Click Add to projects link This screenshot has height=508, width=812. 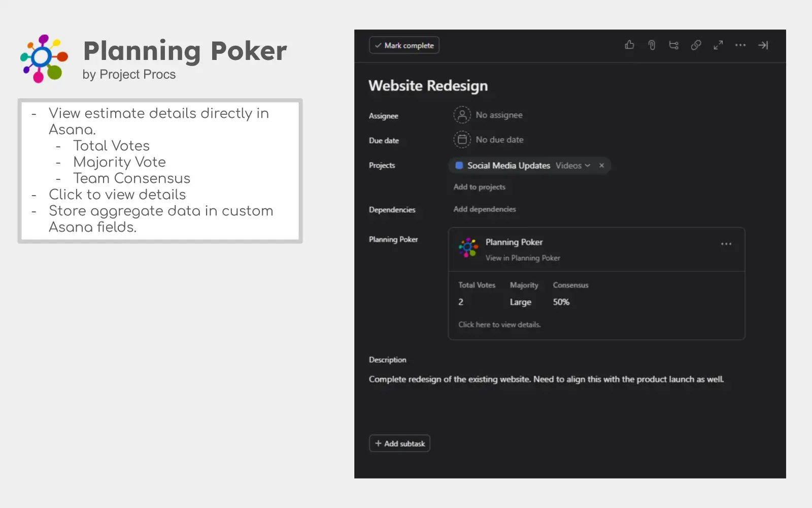click(479, 187)
